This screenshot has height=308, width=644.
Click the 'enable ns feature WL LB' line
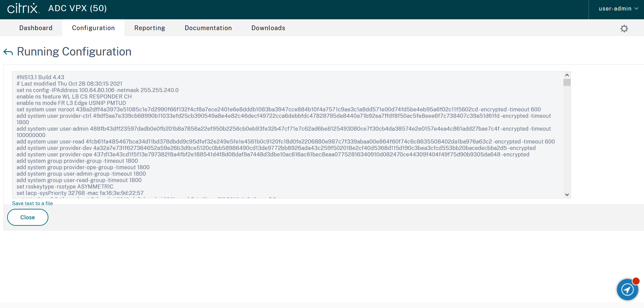tap(74, 96)
